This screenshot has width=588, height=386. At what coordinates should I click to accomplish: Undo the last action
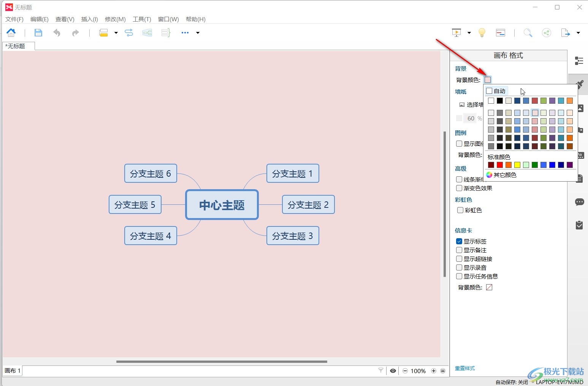(x=57, y=33)
